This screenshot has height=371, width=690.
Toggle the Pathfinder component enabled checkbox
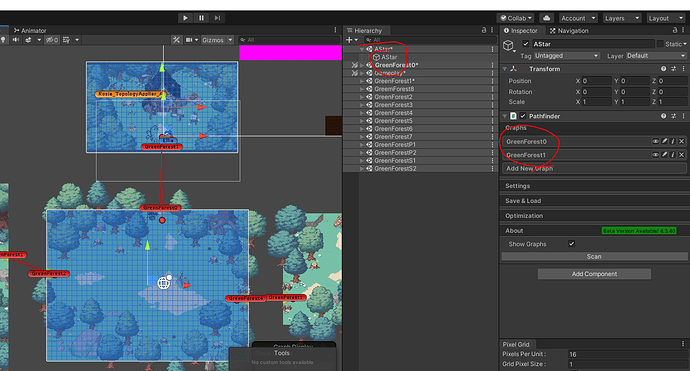pyautogui.click(x=523, y=116)
